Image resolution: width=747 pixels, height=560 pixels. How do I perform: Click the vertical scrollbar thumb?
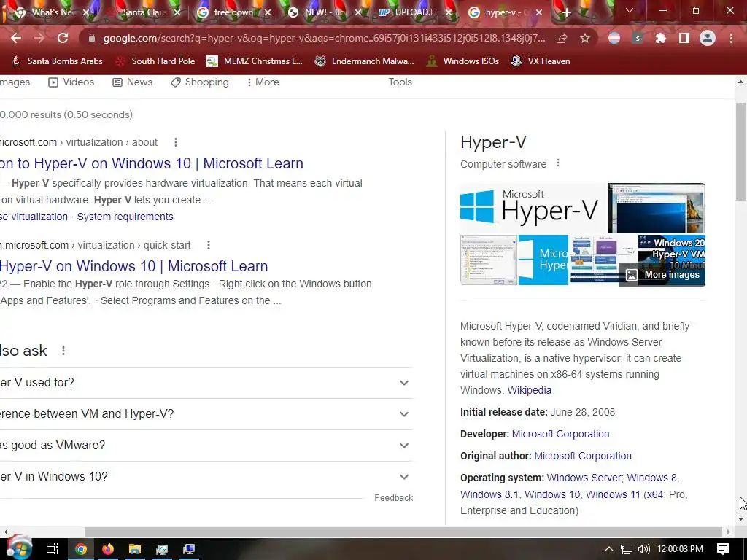pyautogui.click(x=740, y=152)
